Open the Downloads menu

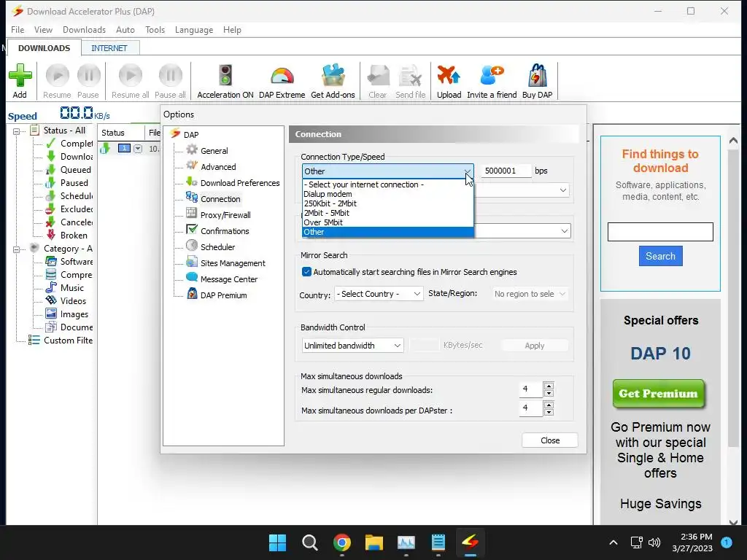(85, 29)
